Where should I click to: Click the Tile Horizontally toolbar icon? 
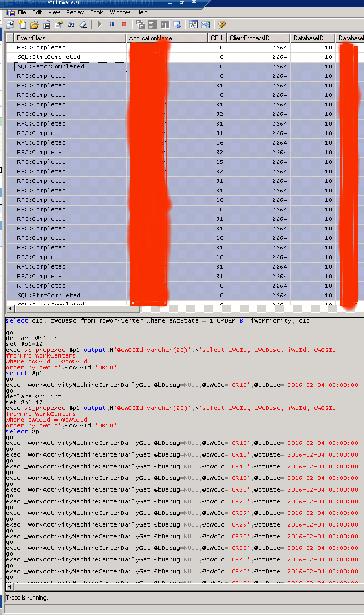(153, 25)
